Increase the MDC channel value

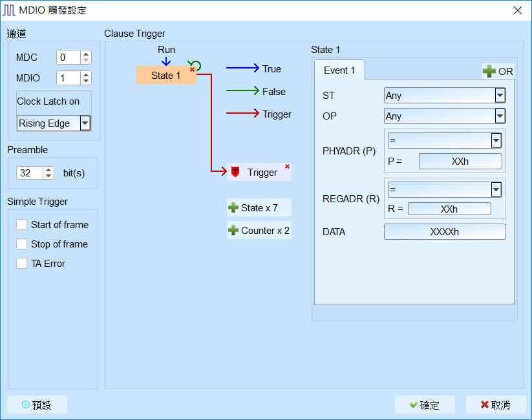[x=86, y=54]
